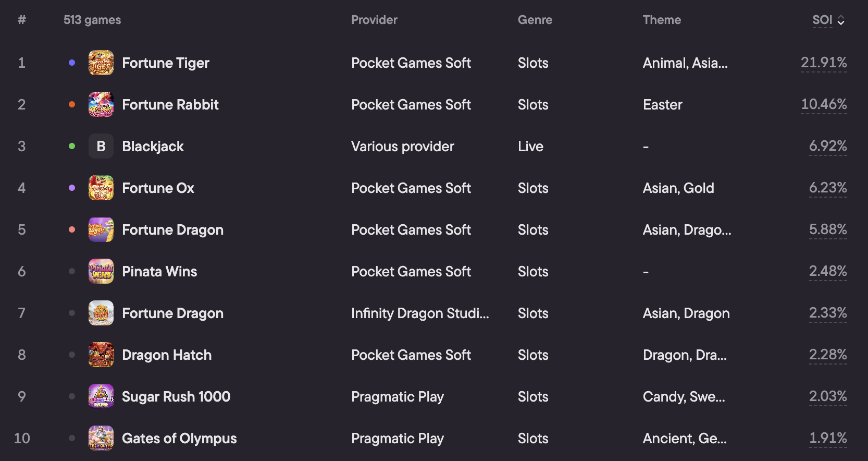Viewport: 868px width, 461px height.
Task: Click the orange color dot beside Fortune Rabbit
Action: [x=72, y=104]
